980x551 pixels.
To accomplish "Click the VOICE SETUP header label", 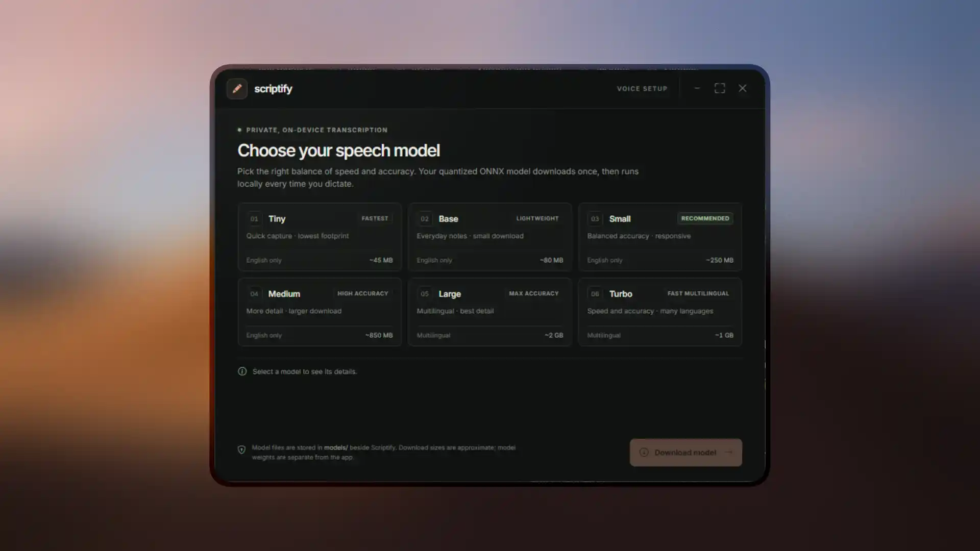I will [642, 89].
